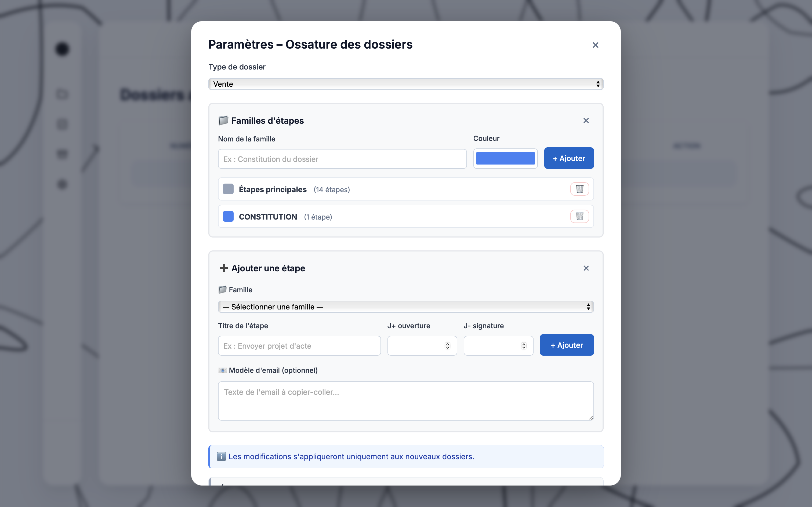Increment the J- signature stepper

[523, 343]
